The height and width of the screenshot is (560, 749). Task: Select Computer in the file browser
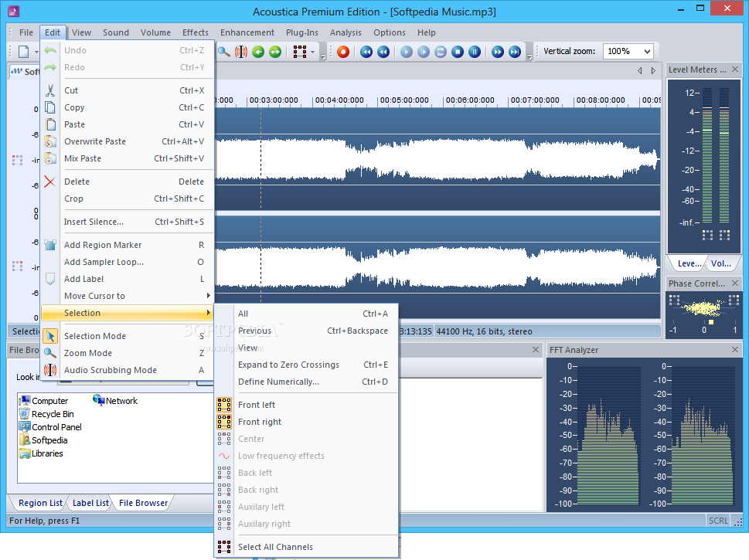pyautogui.click(x=43, y=401)
